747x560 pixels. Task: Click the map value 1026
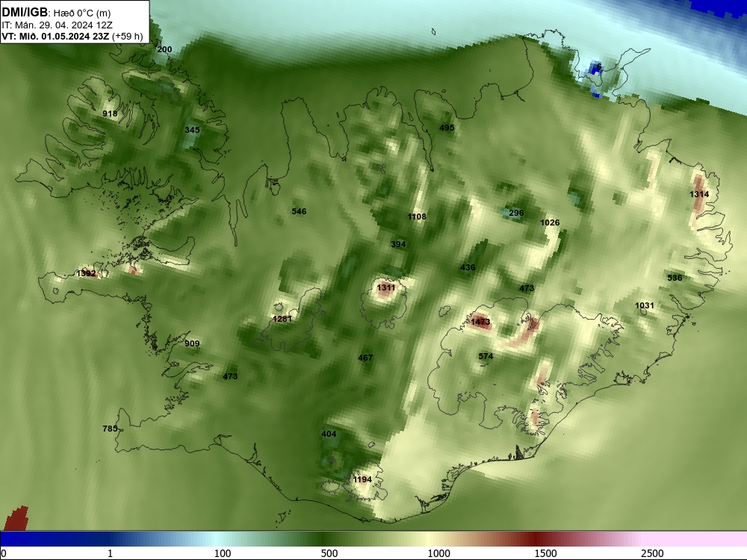point(550,223)
